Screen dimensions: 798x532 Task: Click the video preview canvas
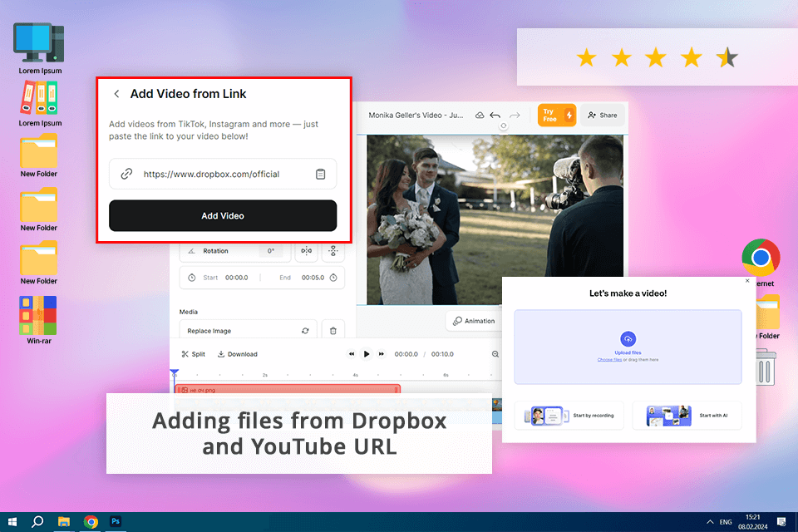tap(495, 219)
